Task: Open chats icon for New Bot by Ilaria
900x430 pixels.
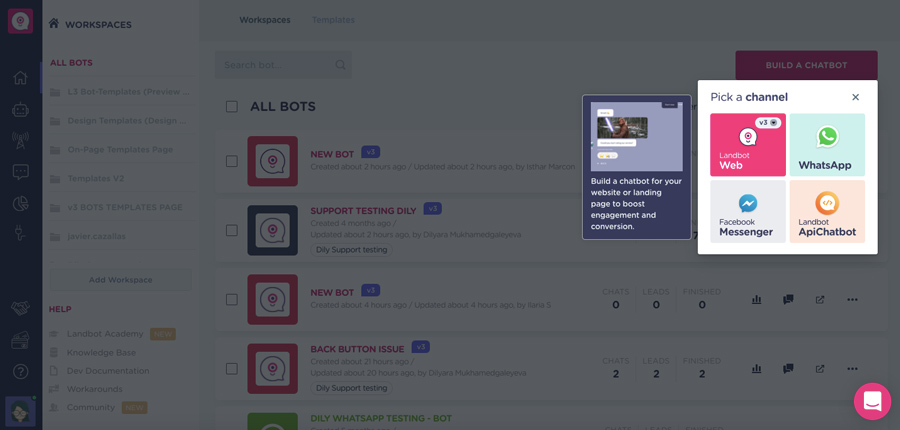Action: click(x=788, y=300)
